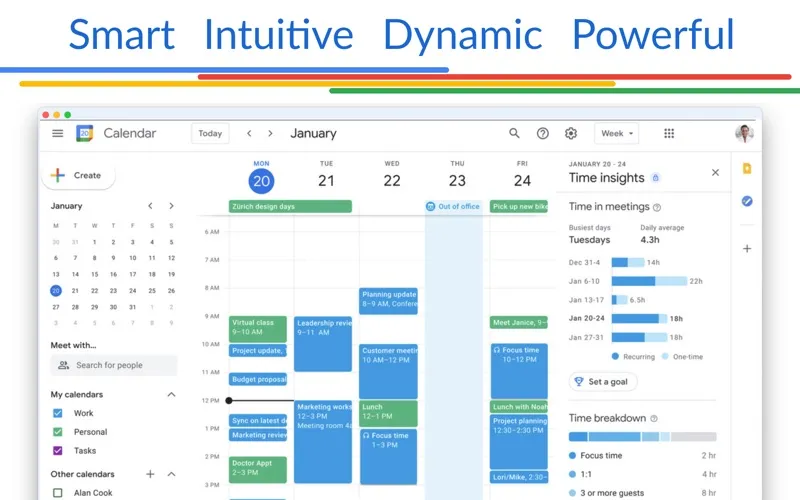The width and height of the screenshot is (800, 500).
Task: Open the Zürich design days event
Action: click(290, 206)
